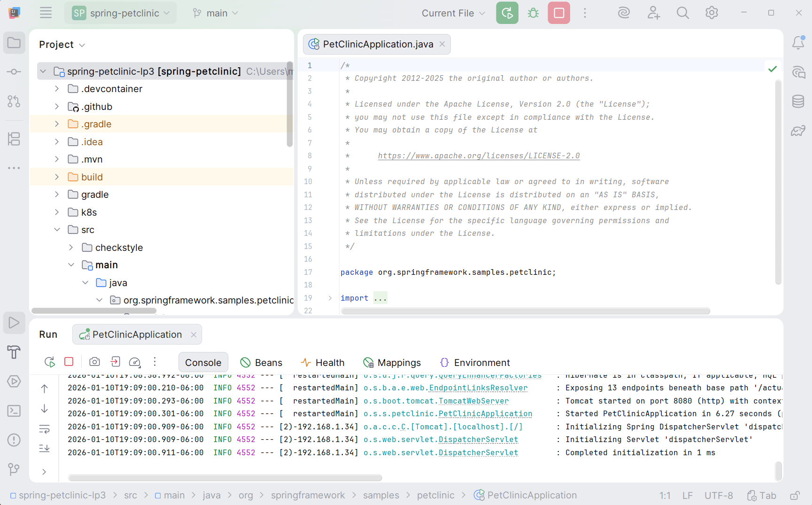Click the editor inspection green checkmark
The width and height of the screenshot is (812, 505).
(x=773, y=69)
